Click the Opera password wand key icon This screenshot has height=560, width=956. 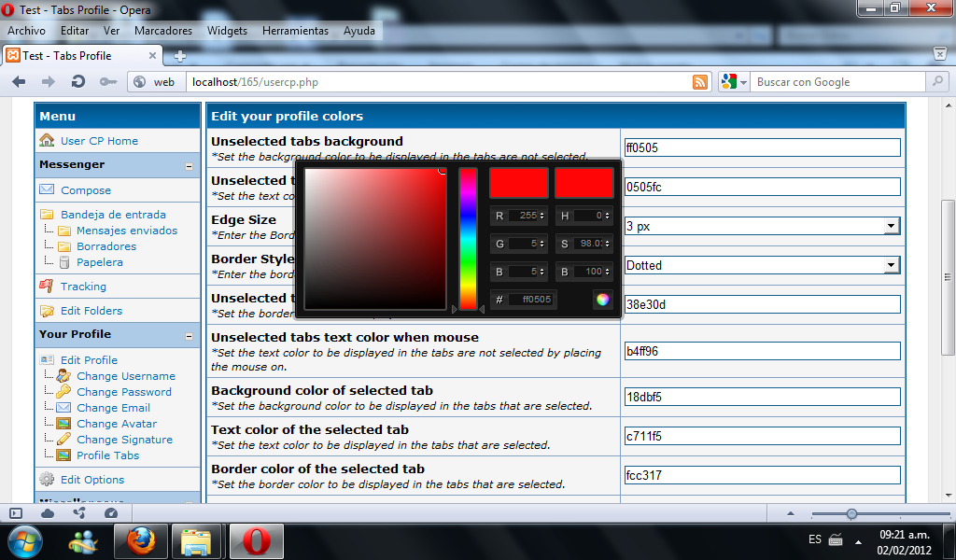[108, 82]
